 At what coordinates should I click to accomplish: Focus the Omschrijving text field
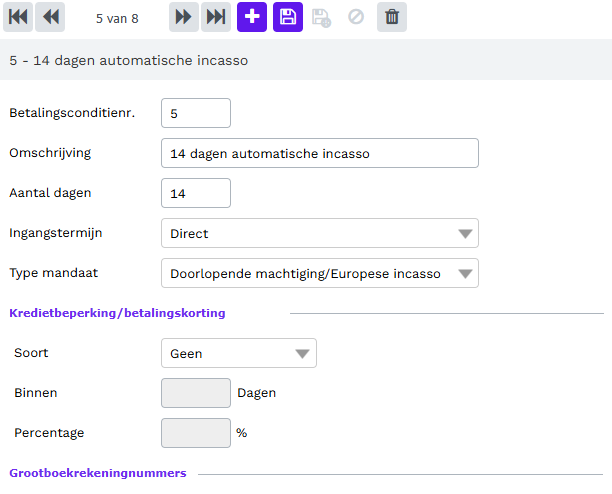point(319,153)
